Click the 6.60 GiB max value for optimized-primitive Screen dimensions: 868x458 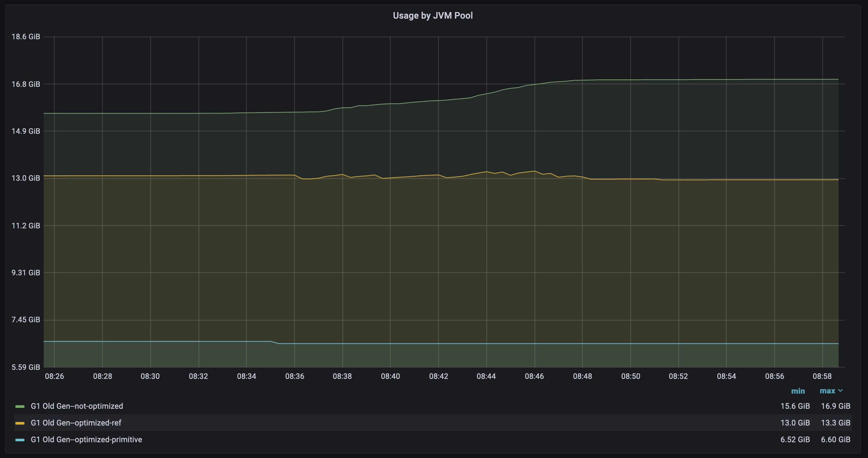835,440
